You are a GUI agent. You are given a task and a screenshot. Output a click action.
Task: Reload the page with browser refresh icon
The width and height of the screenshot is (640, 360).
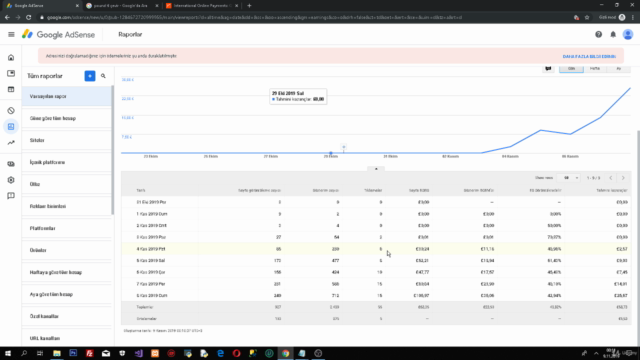coord(29,18)
